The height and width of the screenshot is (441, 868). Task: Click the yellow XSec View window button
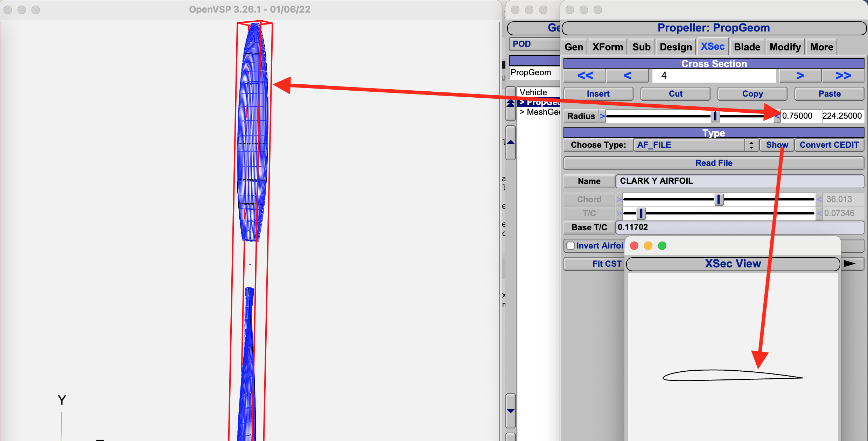(648, 246)
